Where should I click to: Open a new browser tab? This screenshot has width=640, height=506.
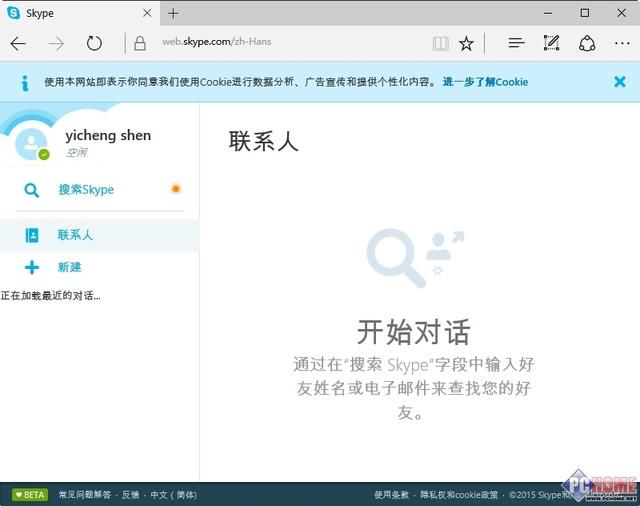coord(173,13)
